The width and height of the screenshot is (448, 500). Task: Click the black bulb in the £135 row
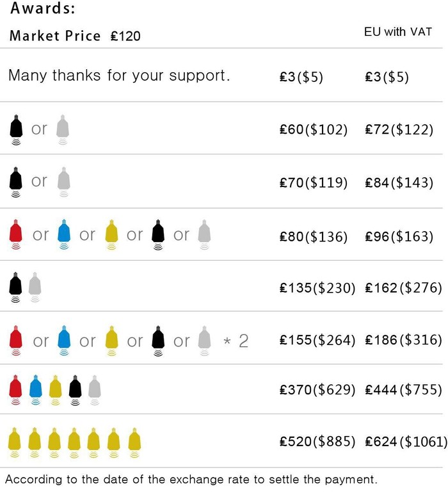click(15, 287)
